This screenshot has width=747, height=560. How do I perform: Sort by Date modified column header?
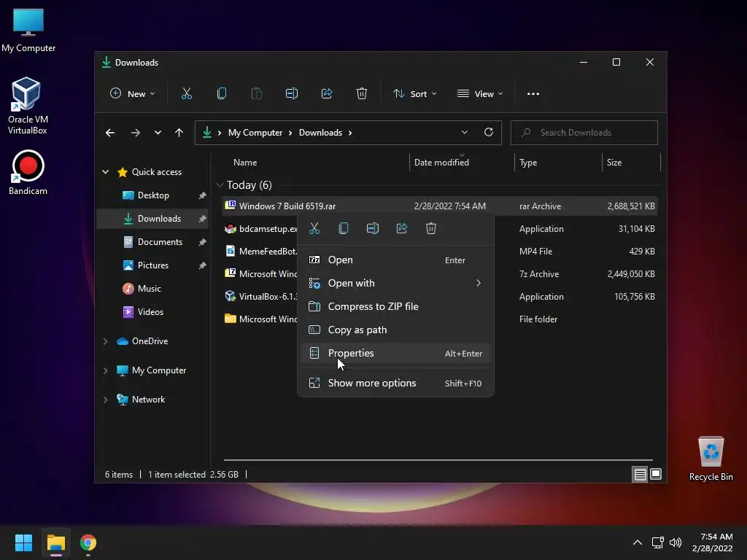pyautogui.click(x=462, y=163)
